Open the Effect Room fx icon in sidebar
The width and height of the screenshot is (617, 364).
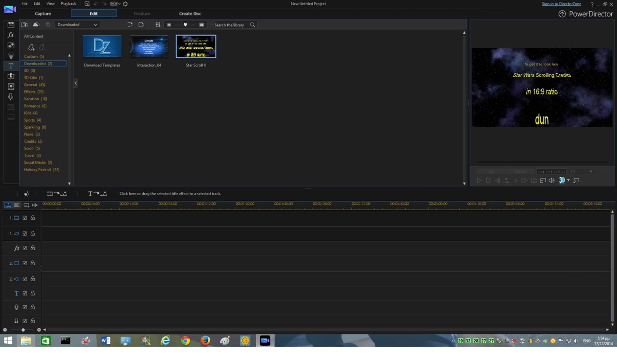coord(11,35)
